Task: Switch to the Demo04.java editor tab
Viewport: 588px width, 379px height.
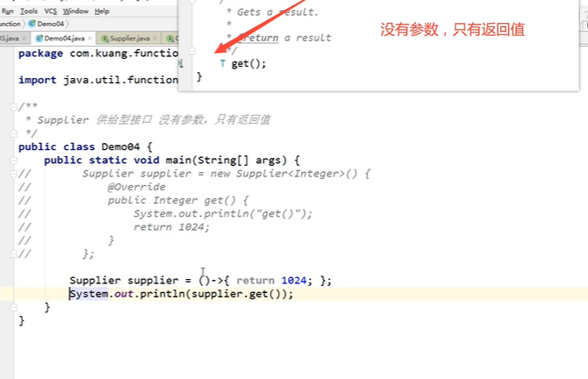Action: click(64, 39)
